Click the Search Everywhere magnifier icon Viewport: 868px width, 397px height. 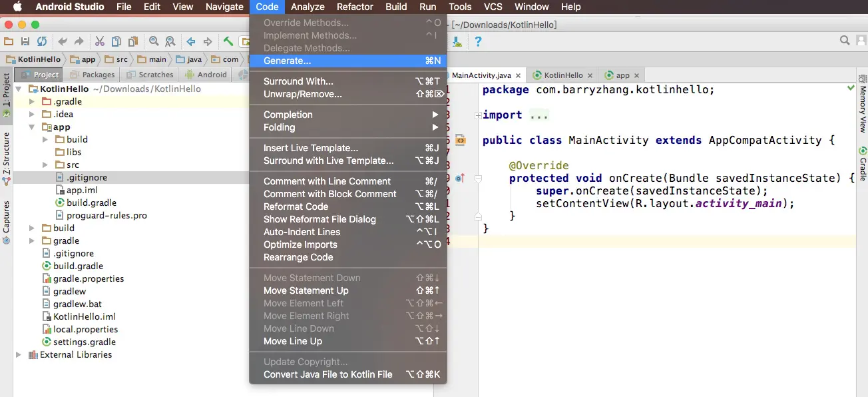[845, 41]
